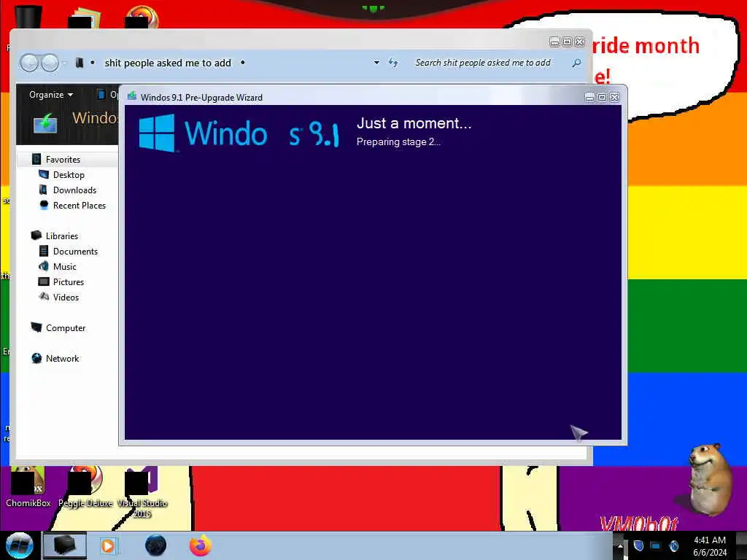Click the Music speaker icon in sidebar
This screenshot has height=560, width=747.
click(43, 265)
